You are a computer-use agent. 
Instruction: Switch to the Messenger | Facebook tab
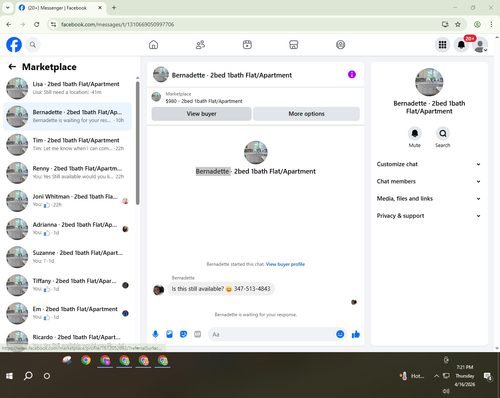coord(61,8)
